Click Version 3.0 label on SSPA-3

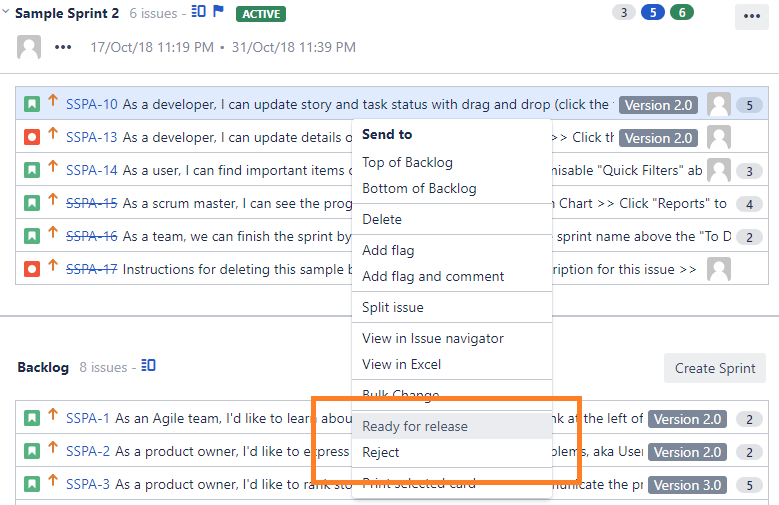coord(687,485)
